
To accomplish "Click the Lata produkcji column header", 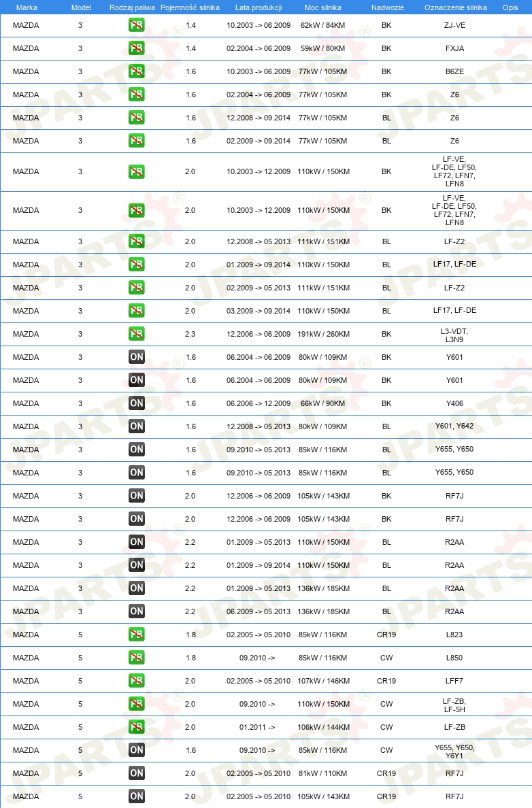I will (x=259, y=7).
